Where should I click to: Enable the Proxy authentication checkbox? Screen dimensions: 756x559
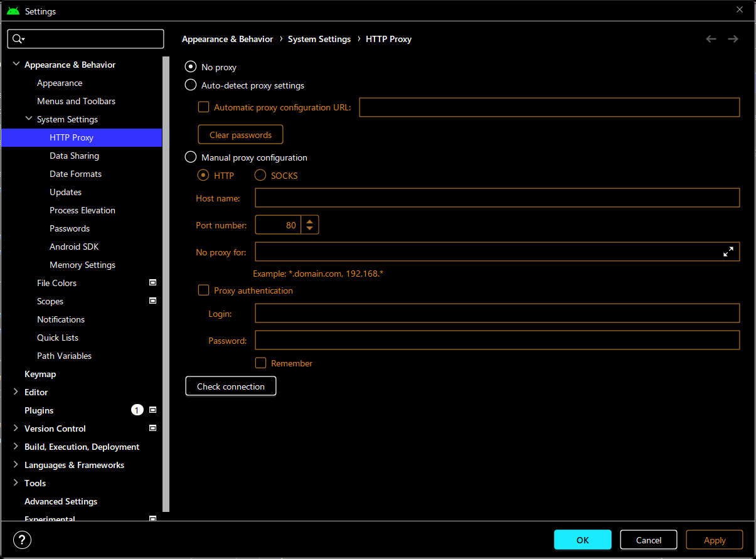point(203,290)
